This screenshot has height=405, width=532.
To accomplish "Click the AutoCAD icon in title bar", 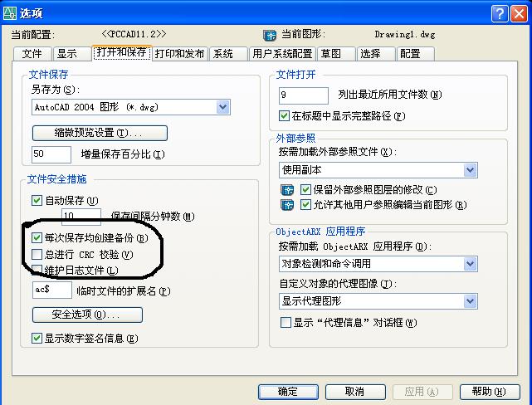I will [9, 13].
